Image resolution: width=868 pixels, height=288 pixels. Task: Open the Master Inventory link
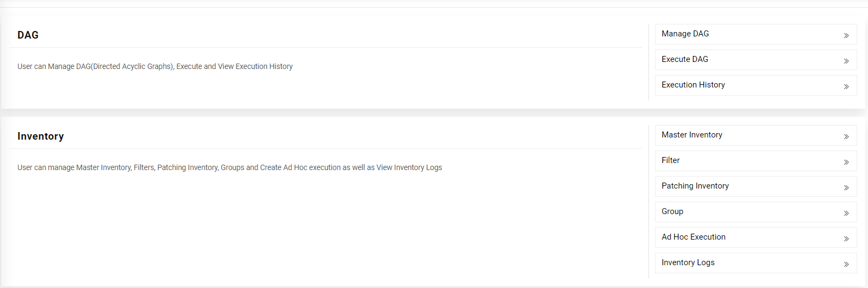(x=692, y=135)
